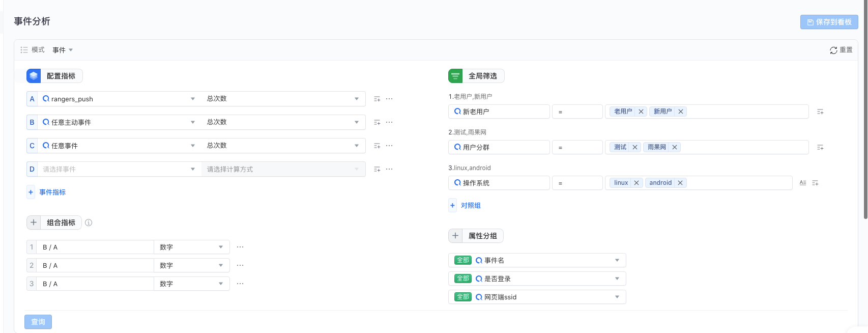Click info icon next to 组合指标

[x=89, y=223]
